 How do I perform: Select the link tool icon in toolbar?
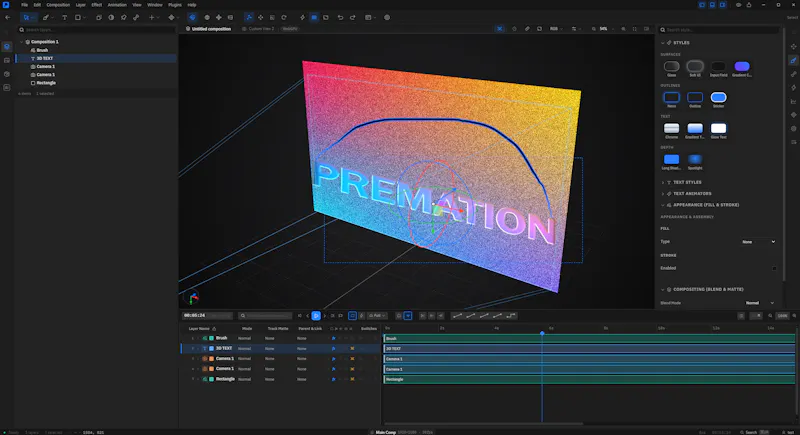[136, 17]
